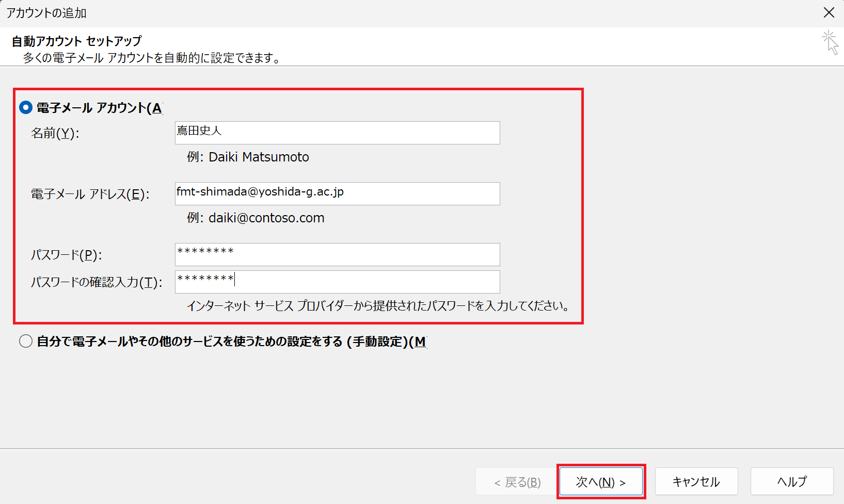
Task: Click the パスワードの確認入力(T) label
Action: 97,282
